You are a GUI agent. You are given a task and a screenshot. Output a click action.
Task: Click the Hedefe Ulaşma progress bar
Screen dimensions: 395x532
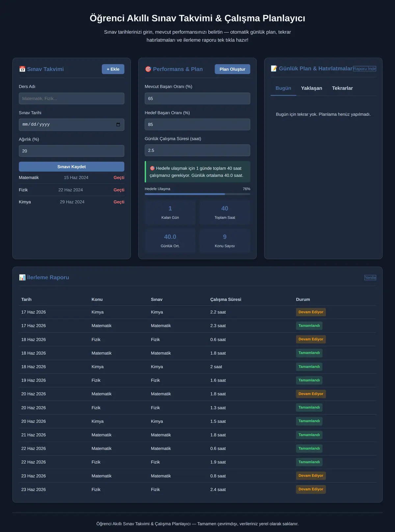197,194
